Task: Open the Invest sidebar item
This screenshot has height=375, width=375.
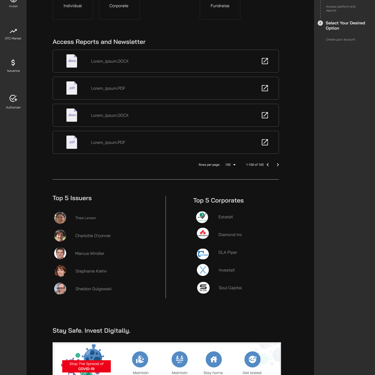Action: [x=13, y=3]
